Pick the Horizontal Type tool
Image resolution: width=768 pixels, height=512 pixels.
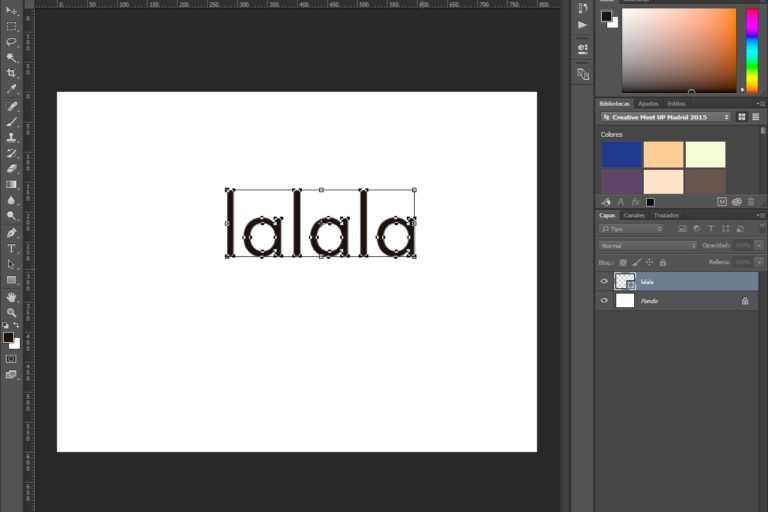[x=12, y=248]
